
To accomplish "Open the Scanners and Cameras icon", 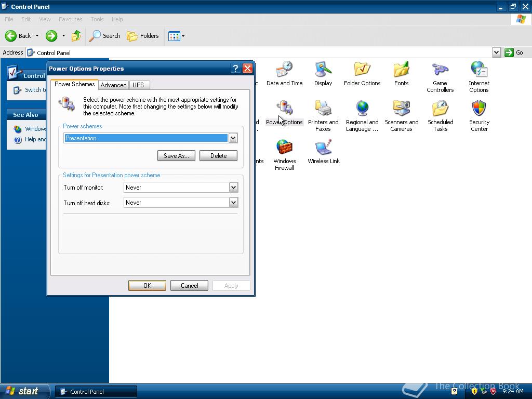I will [x=402, y=116].
